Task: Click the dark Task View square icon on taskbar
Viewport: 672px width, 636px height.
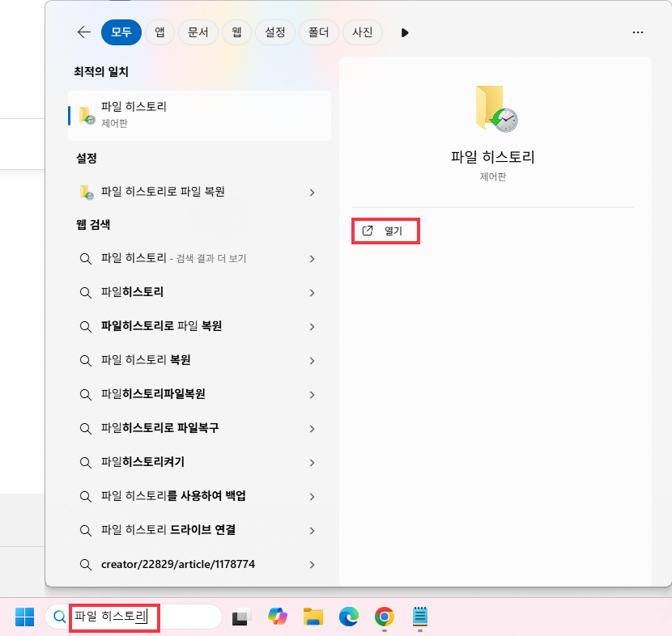Action: pos(240,617)
